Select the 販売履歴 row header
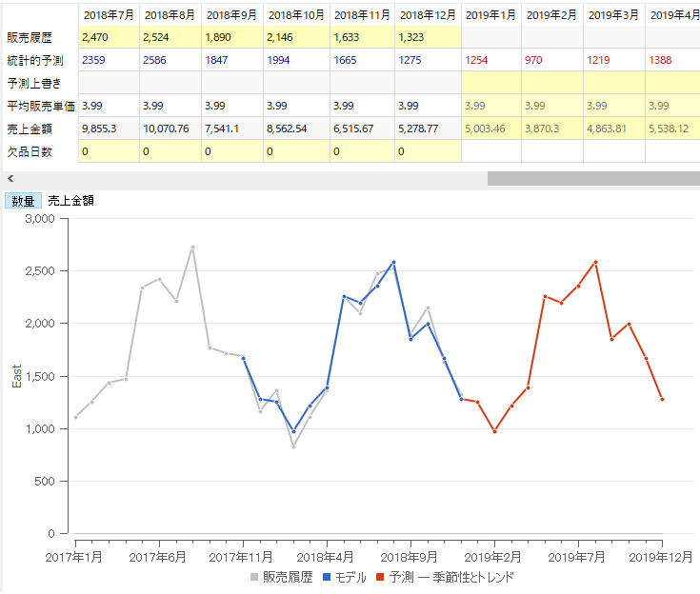This screenshot has width=700, height=594. [38, 37]
